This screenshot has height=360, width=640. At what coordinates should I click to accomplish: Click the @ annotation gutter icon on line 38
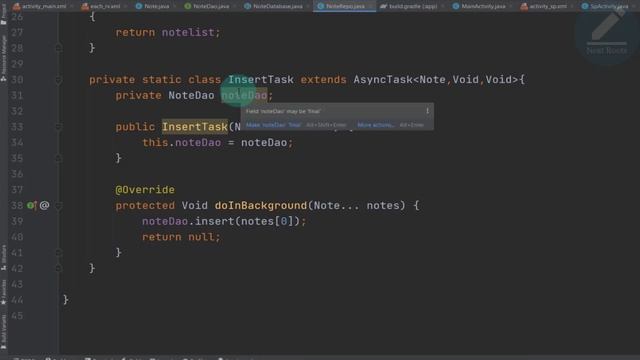click(44, 205)
